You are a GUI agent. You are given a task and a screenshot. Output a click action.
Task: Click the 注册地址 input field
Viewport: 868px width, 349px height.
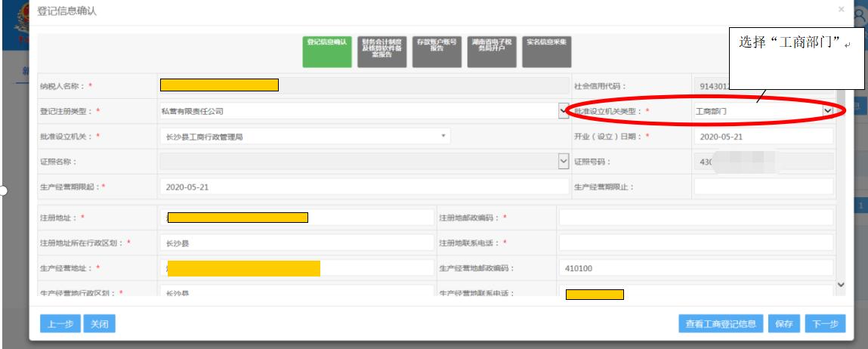point(297,217)
